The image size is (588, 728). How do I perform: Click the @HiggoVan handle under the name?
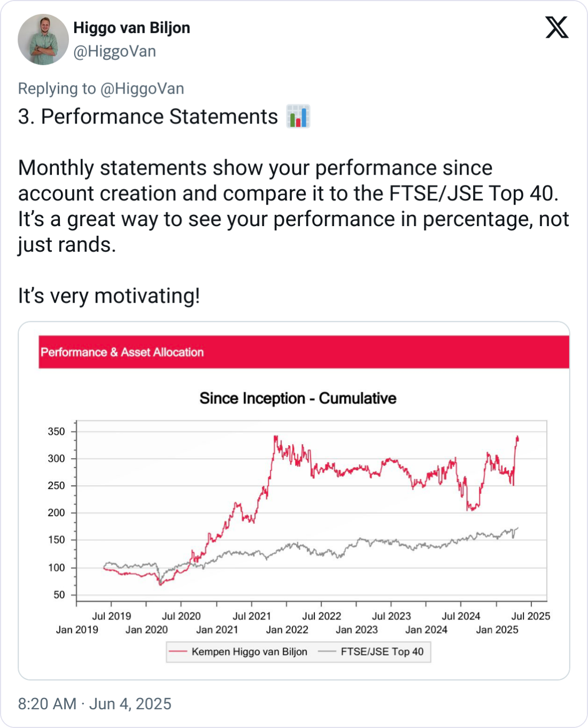click(114, 51)
